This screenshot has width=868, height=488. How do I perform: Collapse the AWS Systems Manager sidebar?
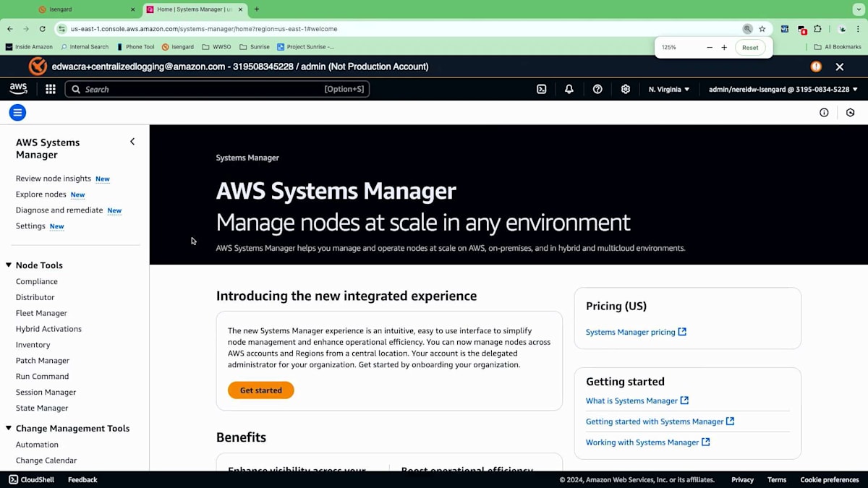[132, 142]
